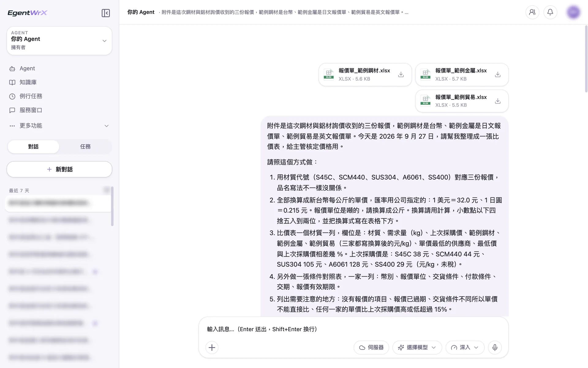The width and height of the screenshot is (588, 368).
Task: Open 例行任務 in the sidebar
Action: tap(59, 96)
